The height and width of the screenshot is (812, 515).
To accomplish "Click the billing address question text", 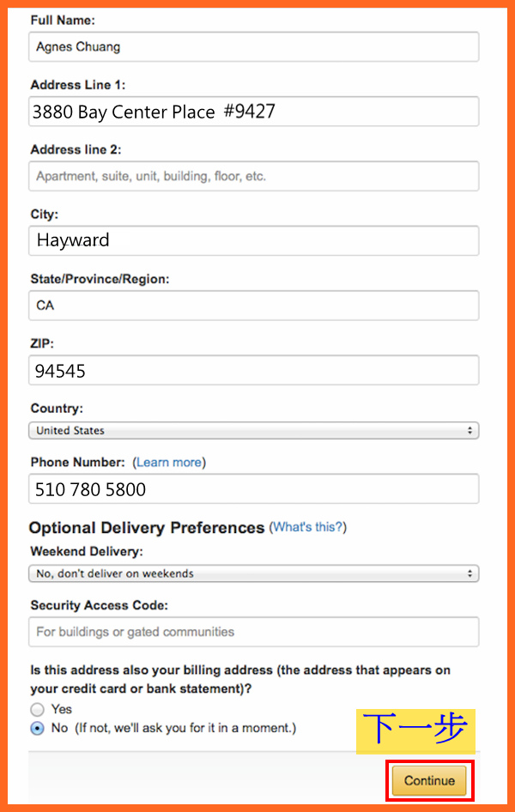I will 240,679.
